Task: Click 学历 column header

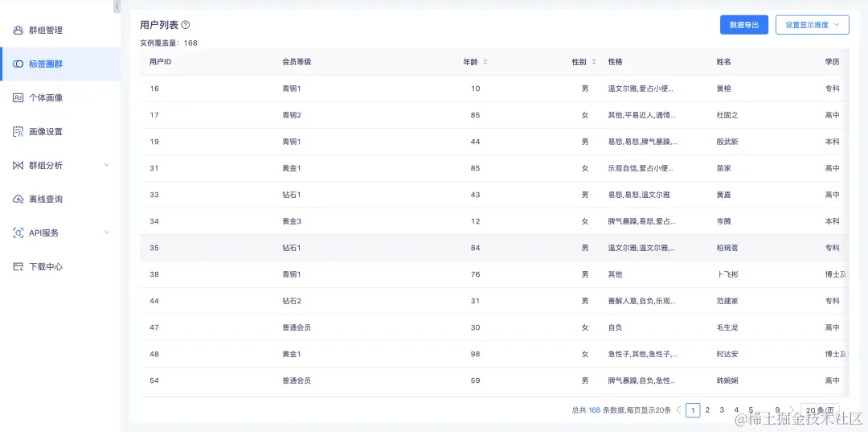Action: (832, 62)
